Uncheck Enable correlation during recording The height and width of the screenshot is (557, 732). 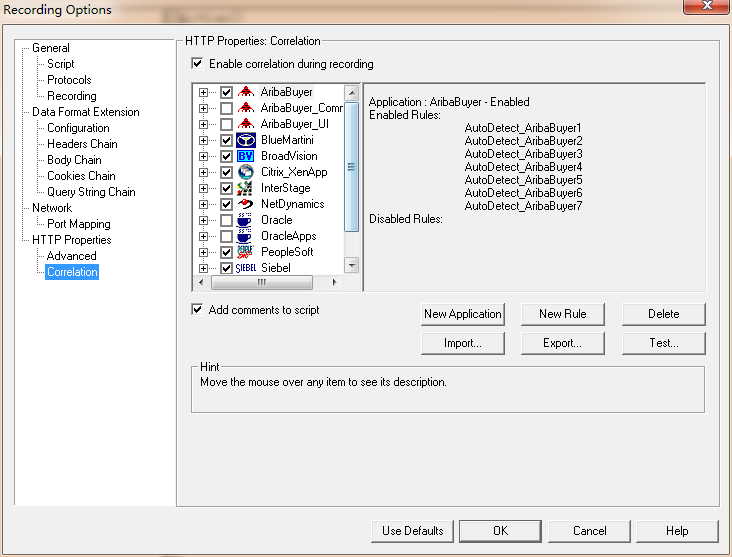[x=197, y=63]
